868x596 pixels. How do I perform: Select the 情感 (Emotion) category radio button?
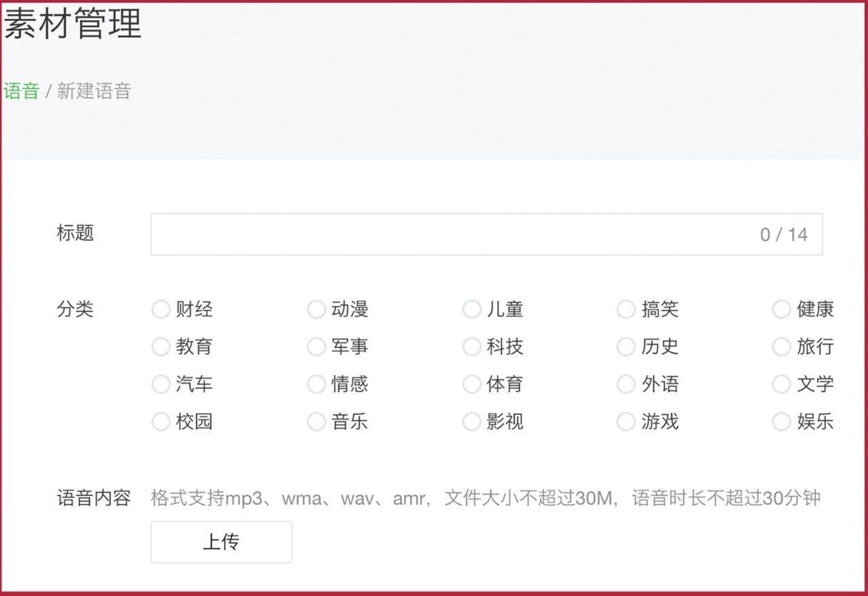(316, 384)
